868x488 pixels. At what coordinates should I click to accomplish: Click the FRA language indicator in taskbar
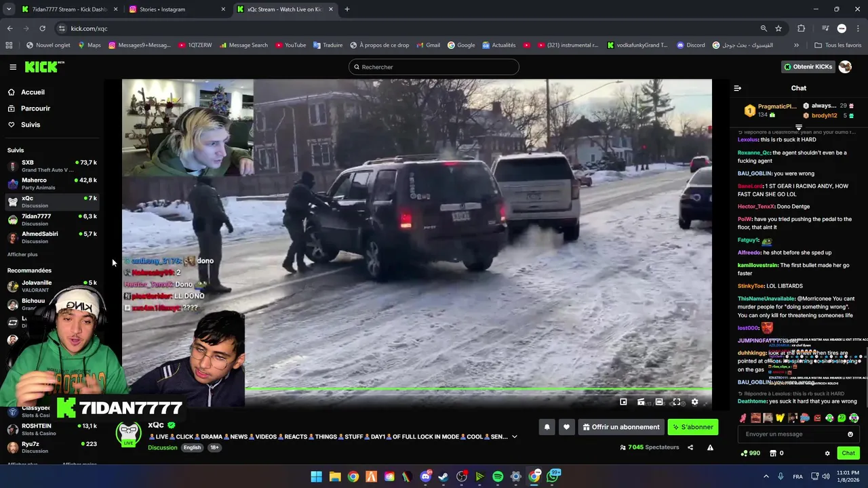[797, 476]
